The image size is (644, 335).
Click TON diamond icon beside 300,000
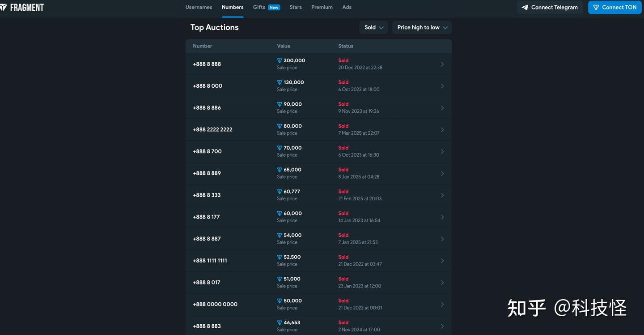pyautogui.click(x=280, y=61)
